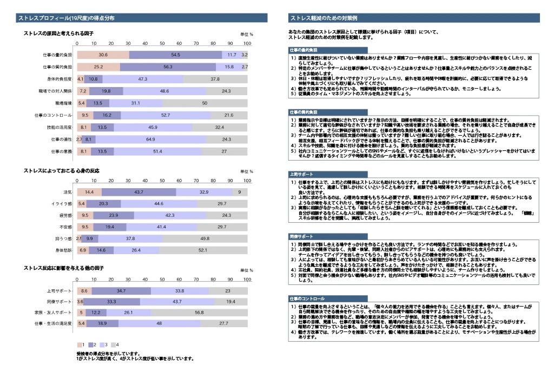Select the 50 bar segment in 職場環境 row
Viewport: 554px width, 392px height.
(205, 103)
